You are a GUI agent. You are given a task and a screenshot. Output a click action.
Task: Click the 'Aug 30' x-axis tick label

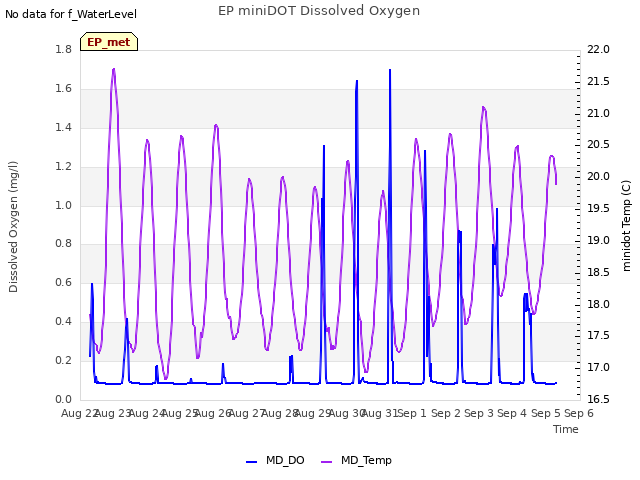345,413
